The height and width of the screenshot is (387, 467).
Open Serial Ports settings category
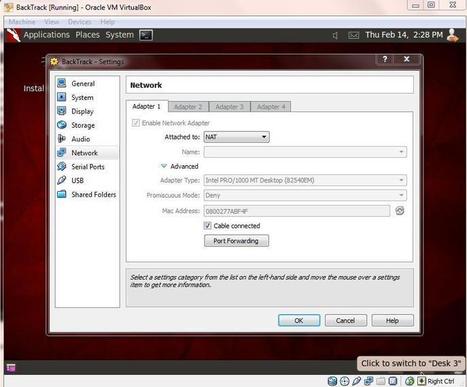click(x=87, y=167)
